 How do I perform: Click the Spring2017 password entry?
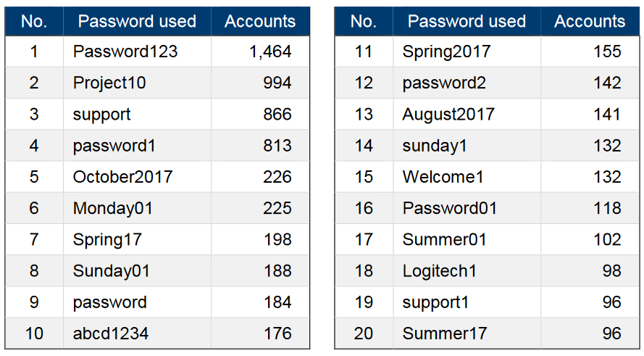(446, 51)
